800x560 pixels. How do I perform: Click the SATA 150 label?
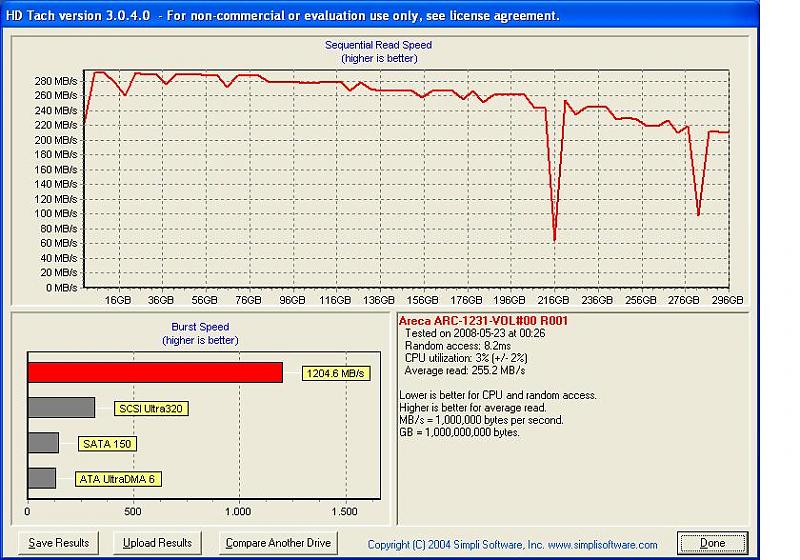[x=107, y=444]
